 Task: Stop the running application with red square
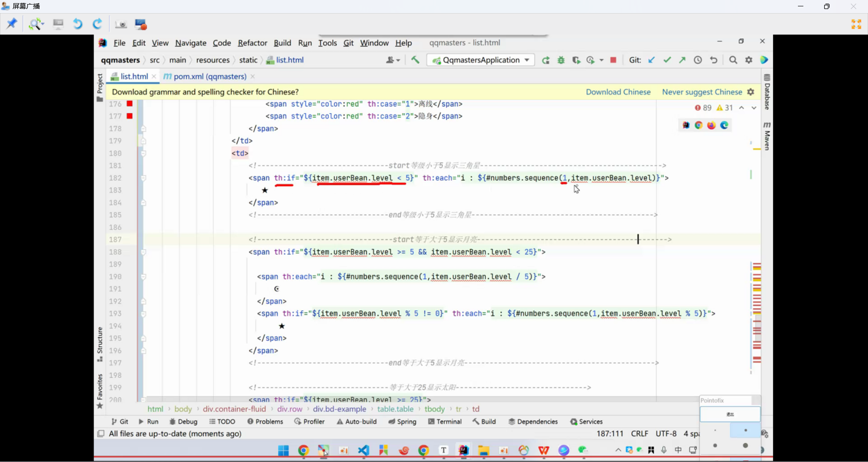[613, 60]
